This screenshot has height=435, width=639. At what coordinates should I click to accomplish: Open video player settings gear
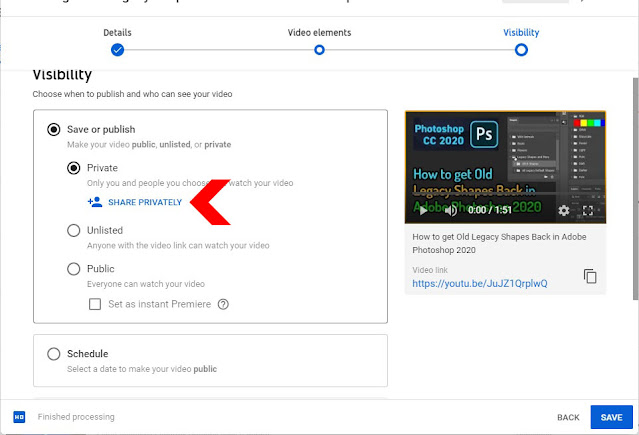point(564,210)
